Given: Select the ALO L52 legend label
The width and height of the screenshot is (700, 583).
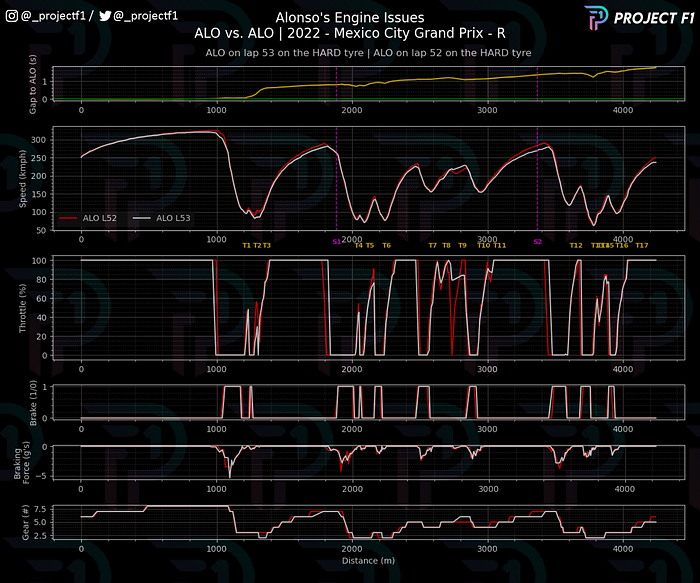Looking at the screenshot, I should tap(100, 218).
